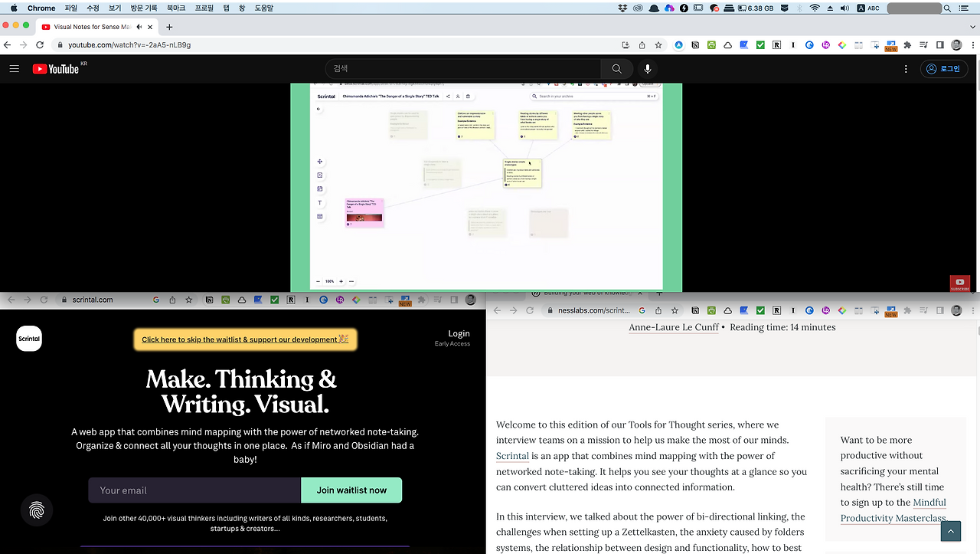Image resolution: width=980 pixels, height=554 pixels.
Task: Open the Apple menu
Action: pos(13,8)
